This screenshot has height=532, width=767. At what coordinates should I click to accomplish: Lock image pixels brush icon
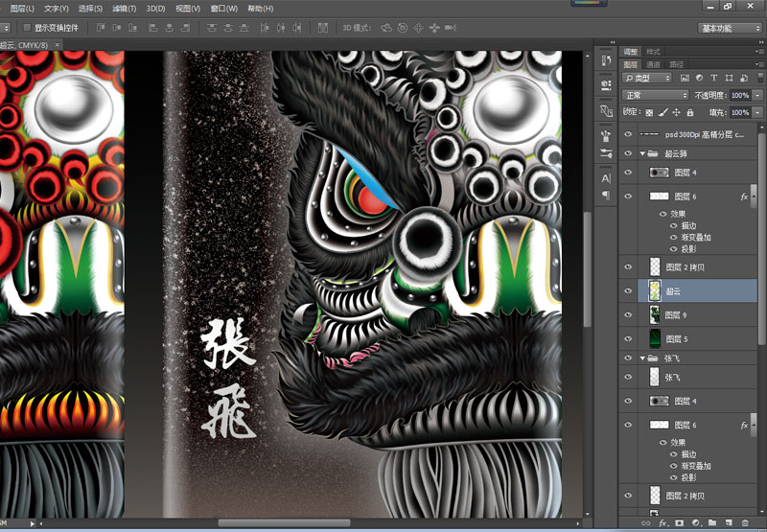pos(662,112)
